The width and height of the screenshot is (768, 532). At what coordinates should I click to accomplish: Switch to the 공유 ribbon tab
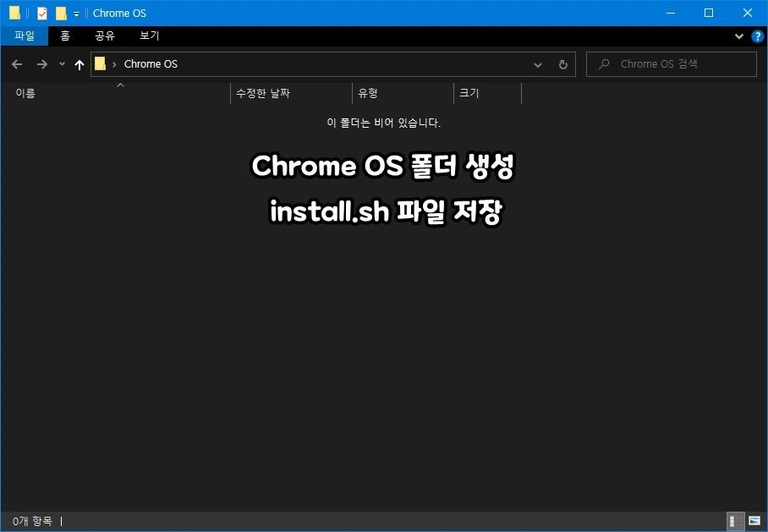[x=104, y=36]
